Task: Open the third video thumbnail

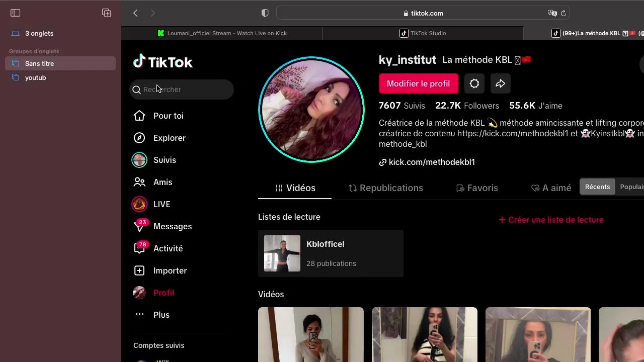Action: tap(538, 334)
